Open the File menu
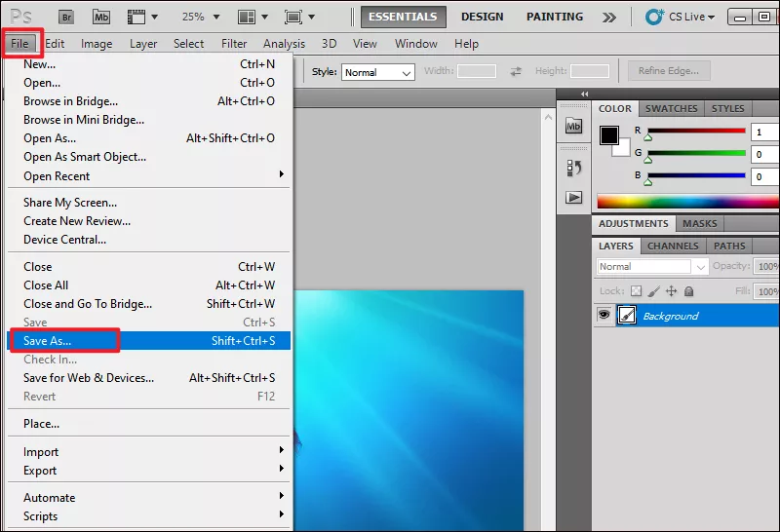 click(19, 44)
